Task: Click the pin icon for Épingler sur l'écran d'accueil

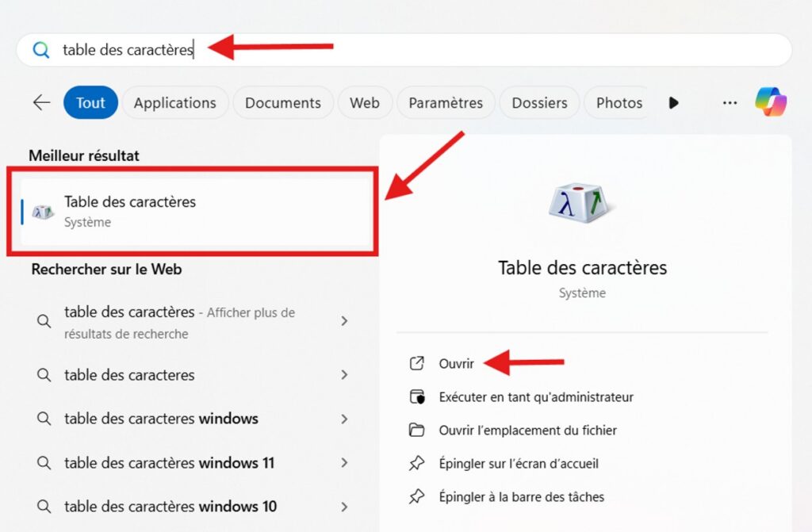Action: pos(416,464)
